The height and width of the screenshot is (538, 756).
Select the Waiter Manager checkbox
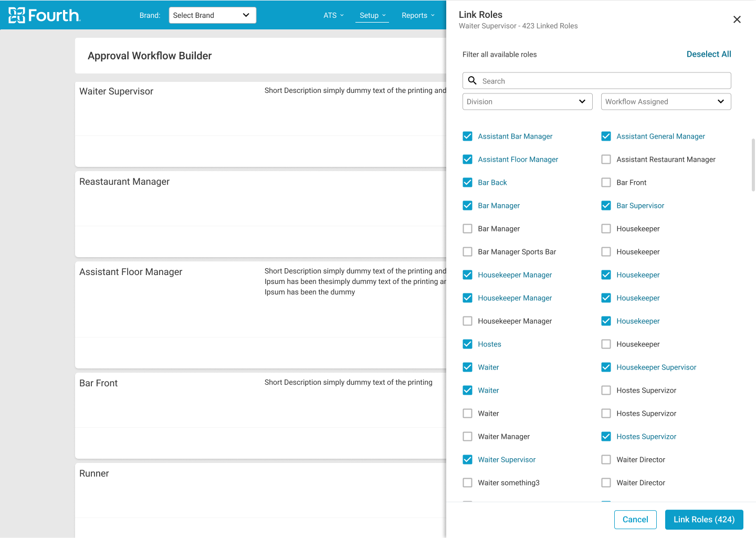coord(467,437)
